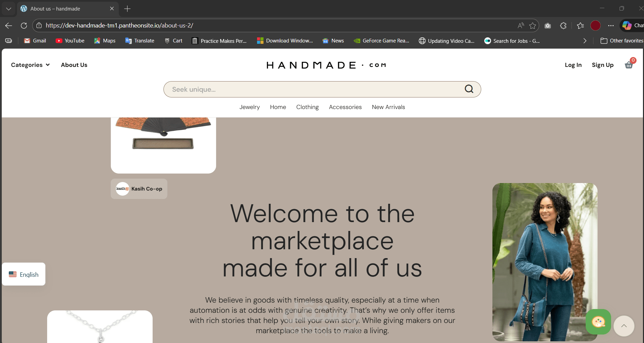Go to New Arrivals menu item
Screen dimensions: 644x343
click(388, 107)
